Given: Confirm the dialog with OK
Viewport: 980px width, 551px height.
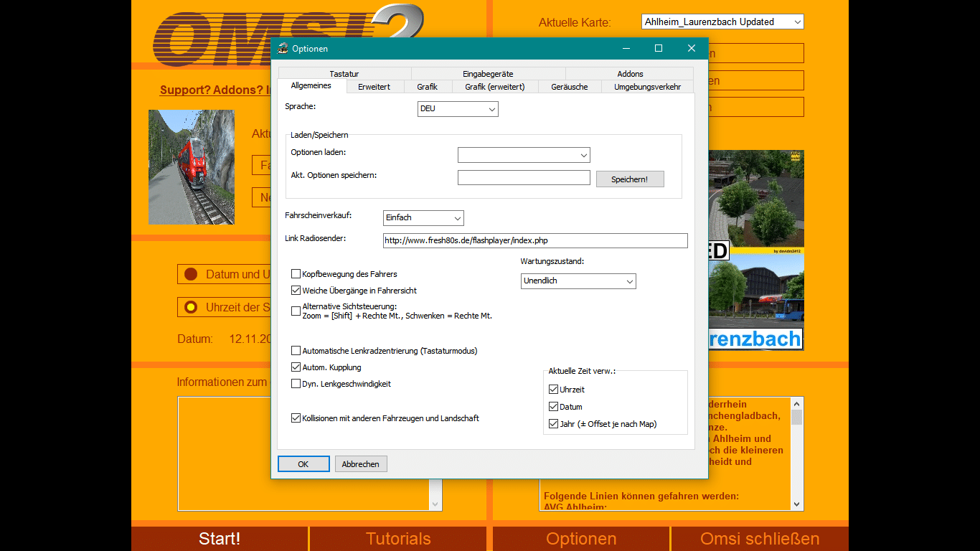Looking at the screenshot, I should (x=303, y=464).
